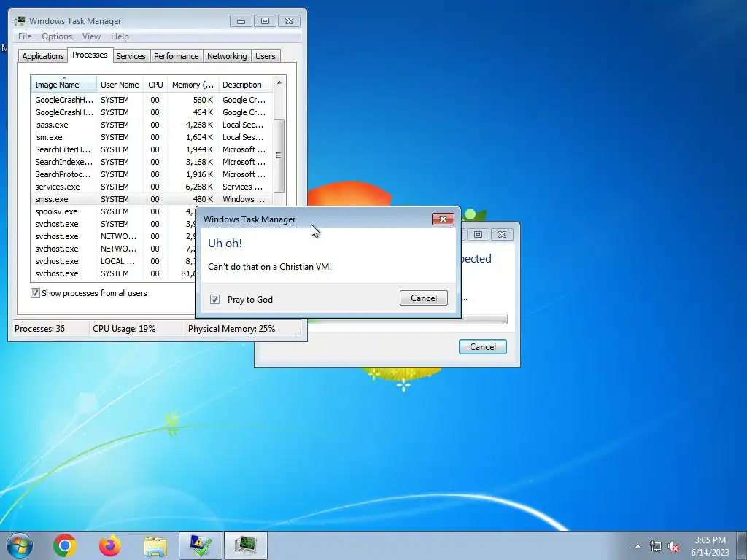Launch Firefox from the taskbar

(x=110, y=545)
